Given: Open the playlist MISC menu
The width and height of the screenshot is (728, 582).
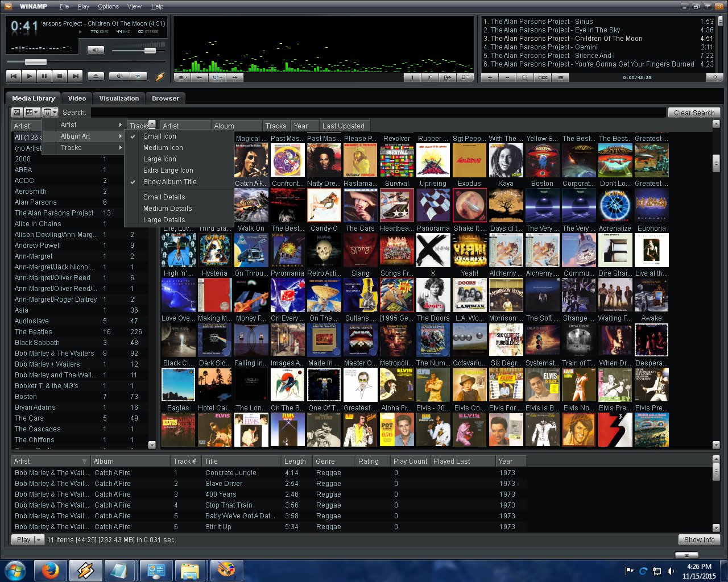Looking at the screenshot, I should [x=543, y=77].
